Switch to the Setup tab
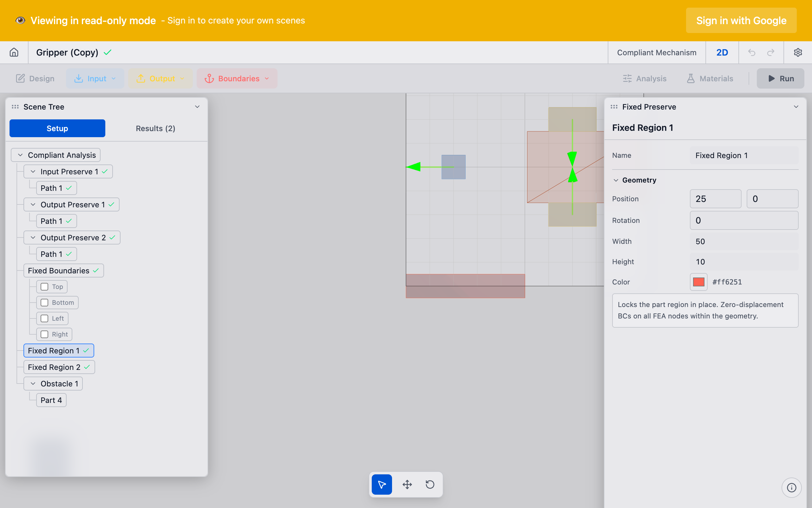The image size is (812, 508). 57,128
